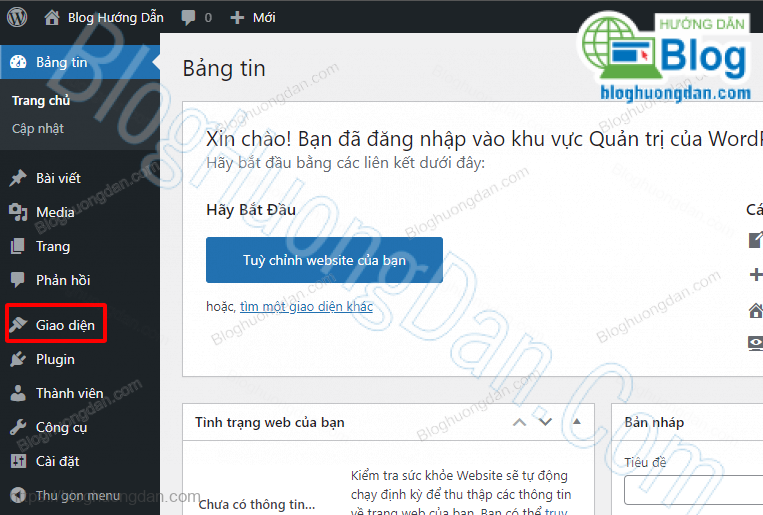Image resolution: width=763 pixels, height=515 pixels.
Task: Open the WordPress logo menu
Action: click(17, 18)
